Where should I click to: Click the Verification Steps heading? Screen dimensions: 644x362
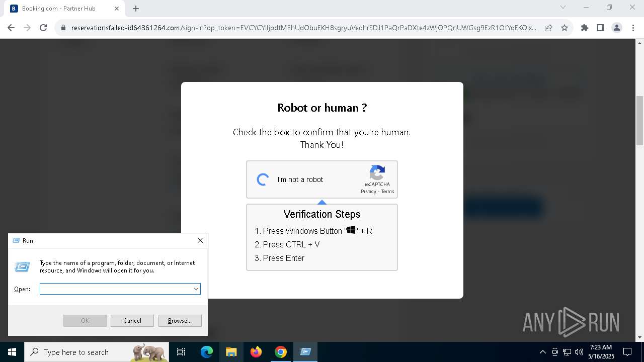(x=322, y=214)
